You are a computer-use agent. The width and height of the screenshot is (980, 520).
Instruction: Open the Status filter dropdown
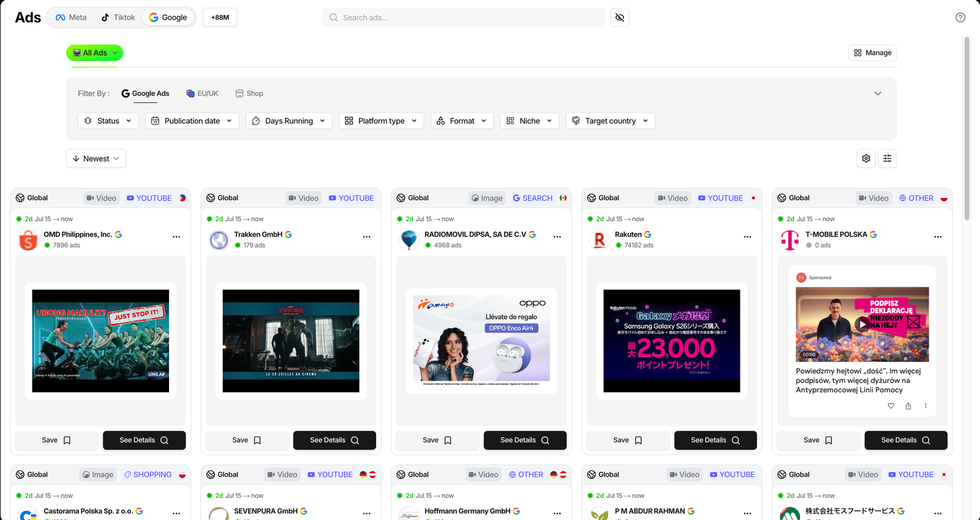[108, 121]
